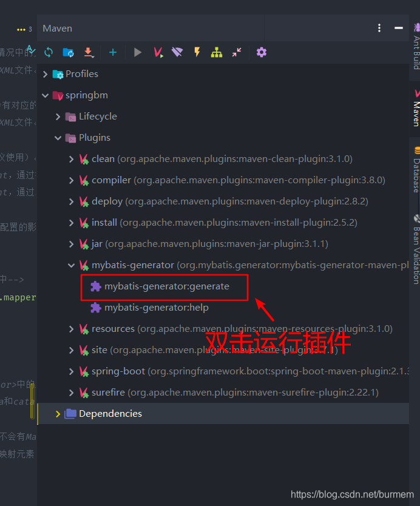Viewport: 420px width, 506px height.
Task: Click the install plugin icon
Action: point(84,223)
